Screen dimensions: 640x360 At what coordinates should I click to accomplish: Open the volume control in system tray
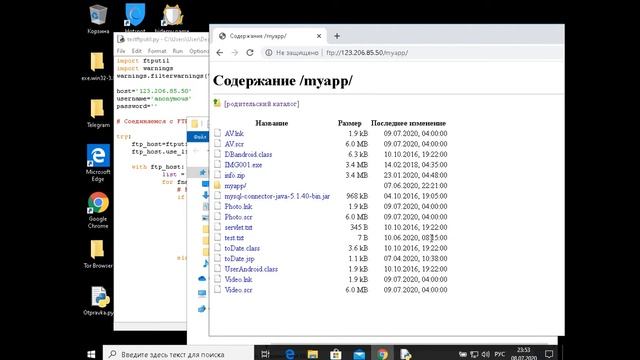click(x=485, y=354)
